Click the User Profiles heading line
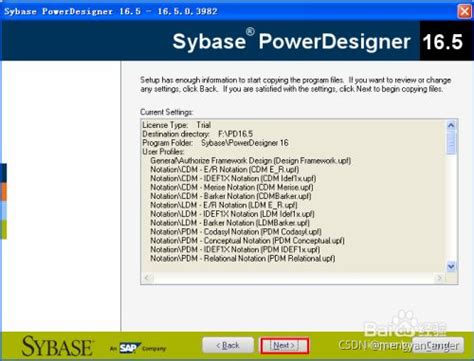 [x=163, y=152]
